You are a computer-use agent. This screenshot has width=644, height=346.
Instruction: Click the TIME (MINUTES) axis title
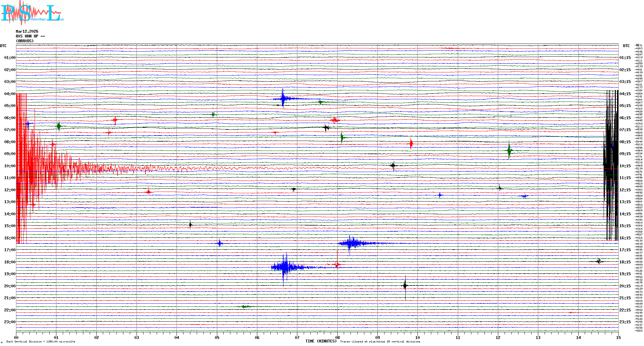[x=321, y=341]
